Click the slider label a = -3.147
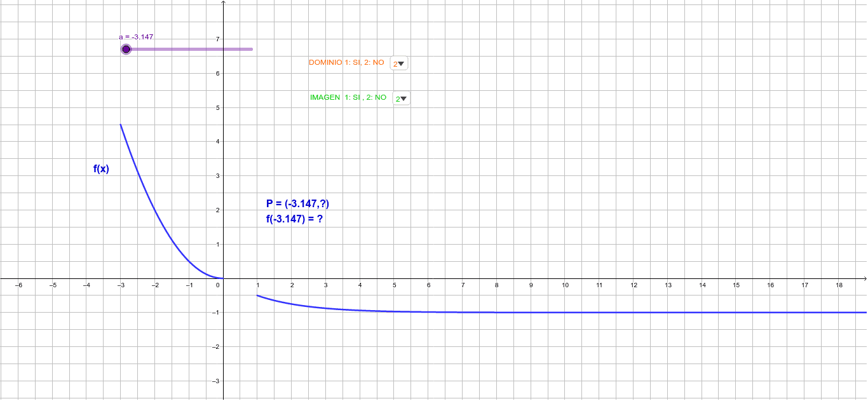Viewport: 868px width, 401px height. point(136,37)
